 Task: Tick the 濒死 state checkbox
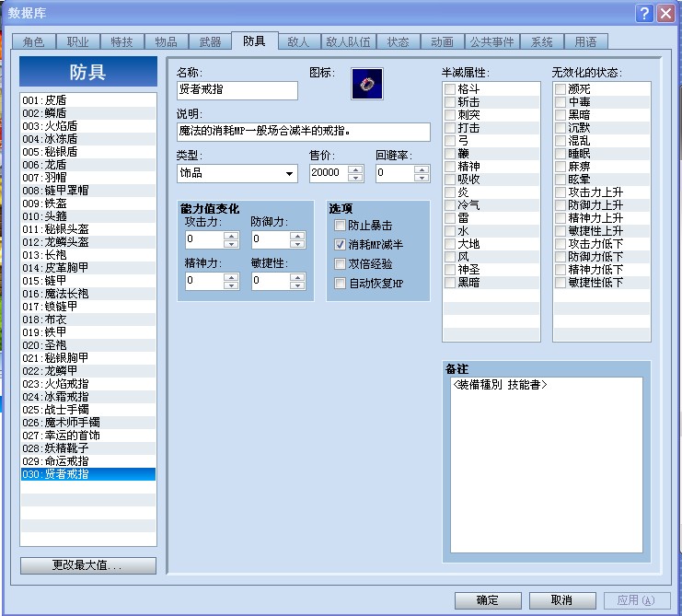(x=561, y=89)
